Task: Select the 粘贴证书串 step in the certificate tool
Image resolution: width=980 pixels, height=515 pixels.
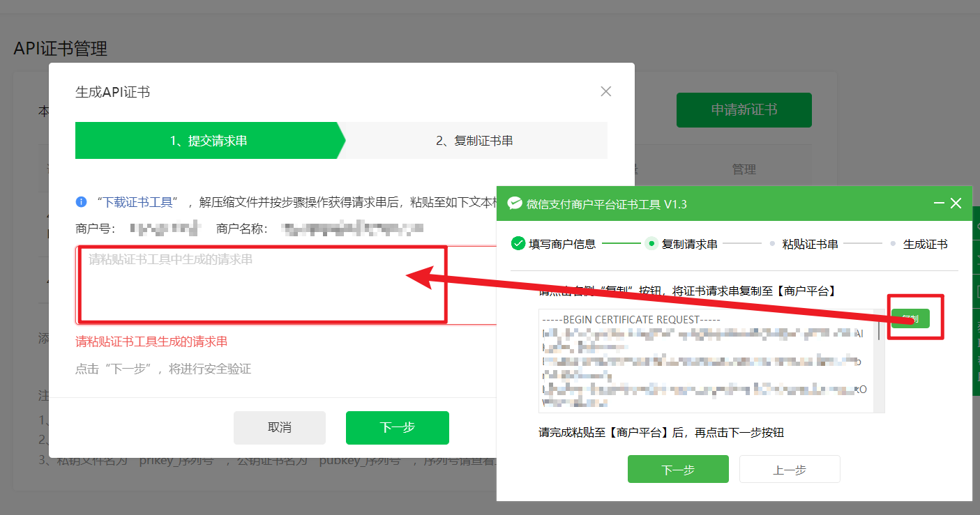Action: point(810,244)
